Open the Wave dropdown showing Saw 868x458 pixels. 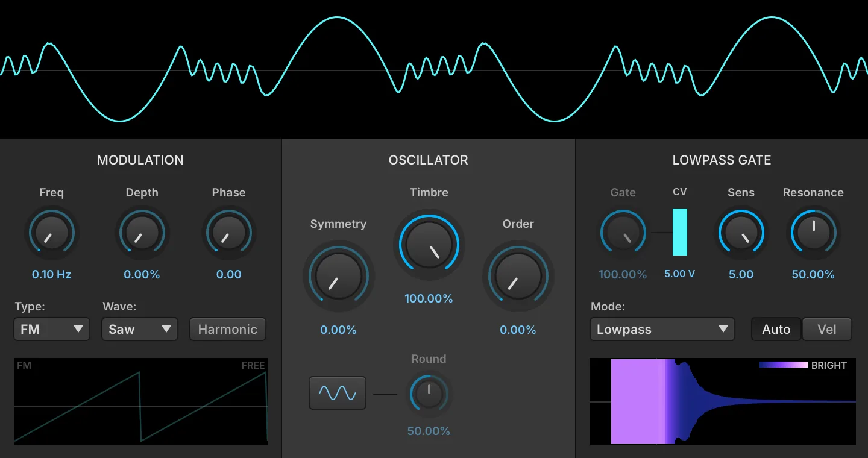[x=140, y=330]
